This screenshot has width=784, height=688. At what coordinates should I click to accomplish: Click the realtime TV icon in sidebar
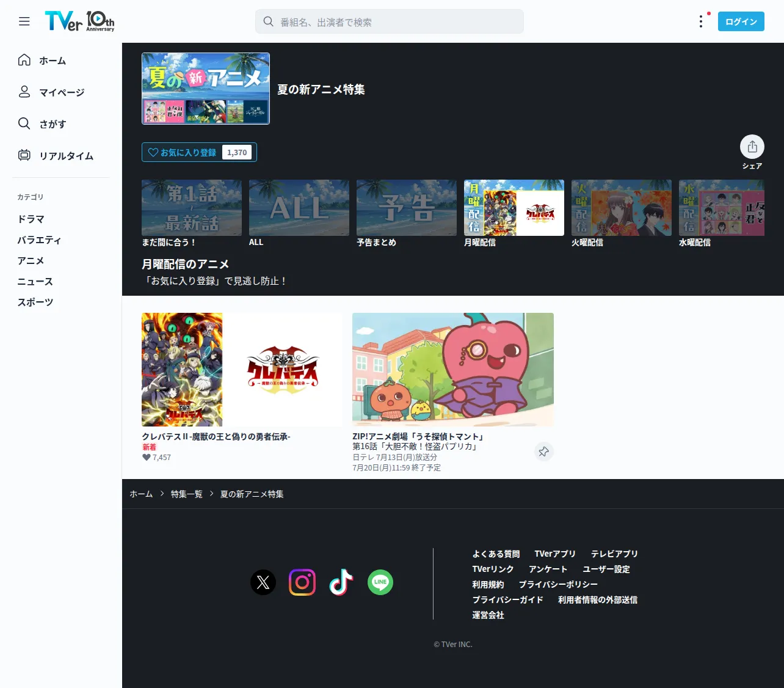coord(24,155)
